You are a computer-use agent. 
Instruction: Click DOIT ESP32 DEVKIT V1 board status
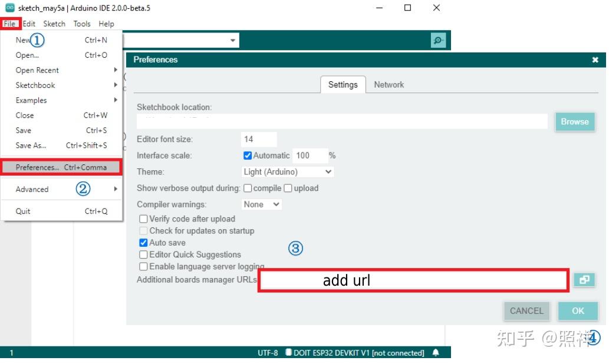pos(359,353)
